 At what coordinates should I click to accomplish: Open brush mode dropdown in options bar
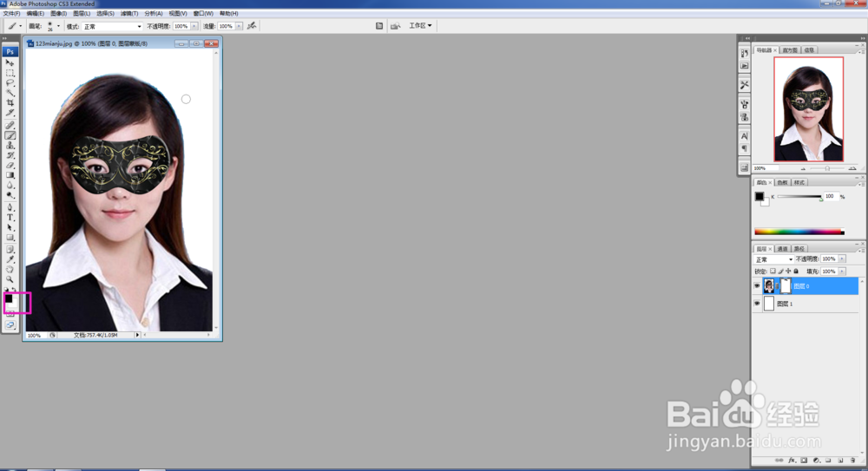coord(112,26)
